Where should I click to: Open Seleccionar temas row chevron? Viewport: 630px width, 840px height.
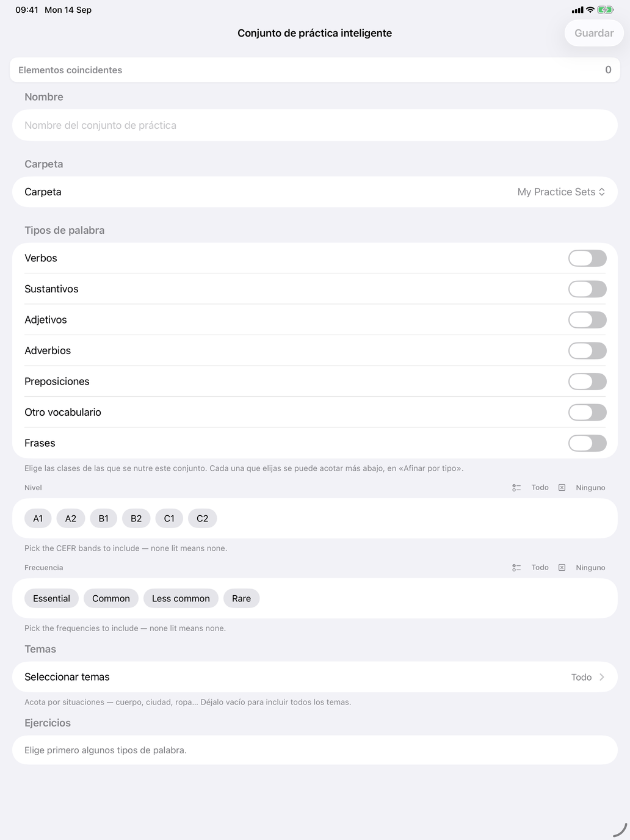click(602, 677)
